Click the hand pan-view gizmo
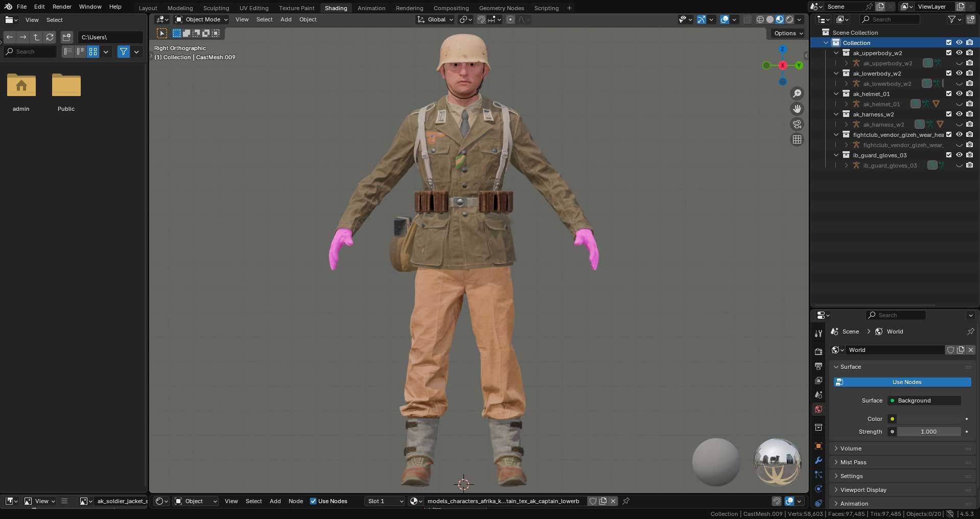This screenshot has height=519, width=980. (797, 109)
